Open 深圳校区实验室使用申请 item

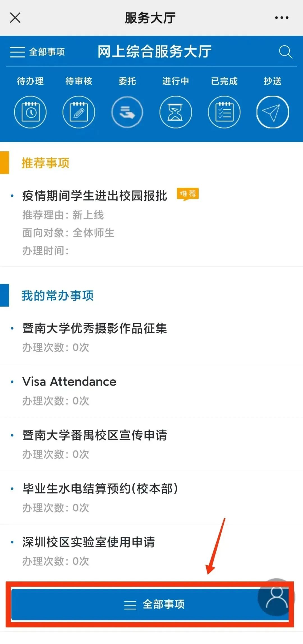point(151,551)
